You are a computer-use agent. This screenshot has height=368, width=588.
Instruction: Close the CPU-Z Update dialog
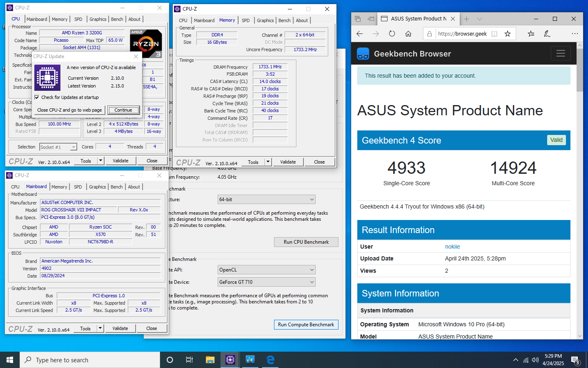136,56
